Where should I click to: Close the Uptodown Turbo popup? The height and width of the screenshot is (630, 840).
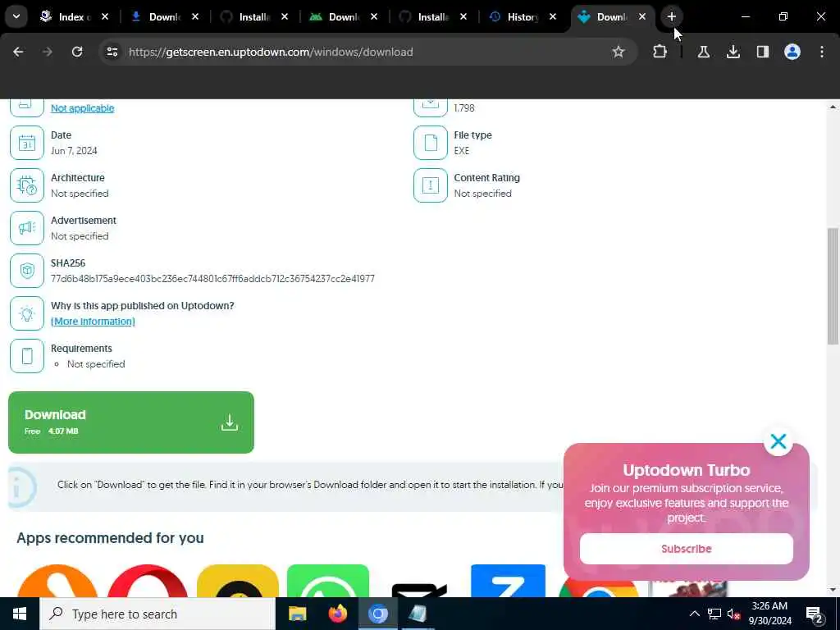tap(778, 441)
